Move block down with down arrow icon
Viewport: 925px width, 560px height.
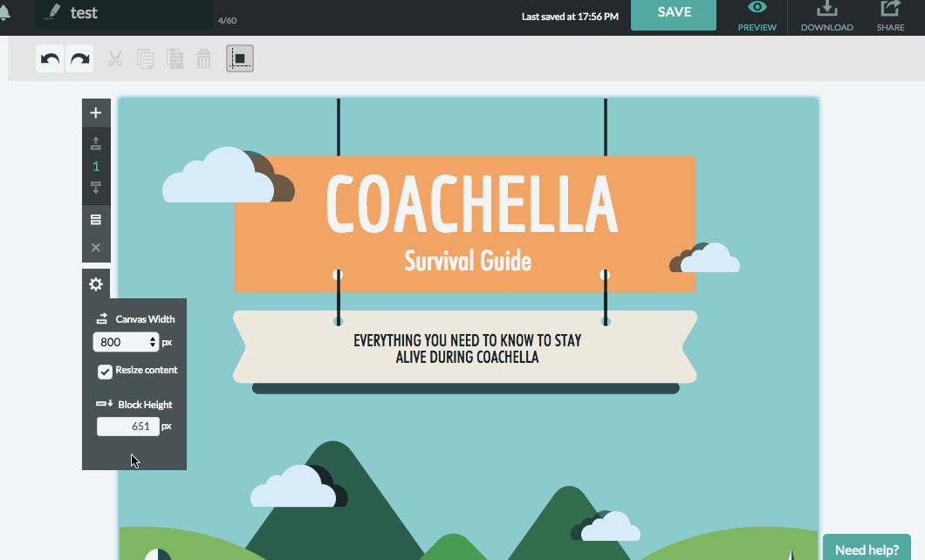coord(96,188)
